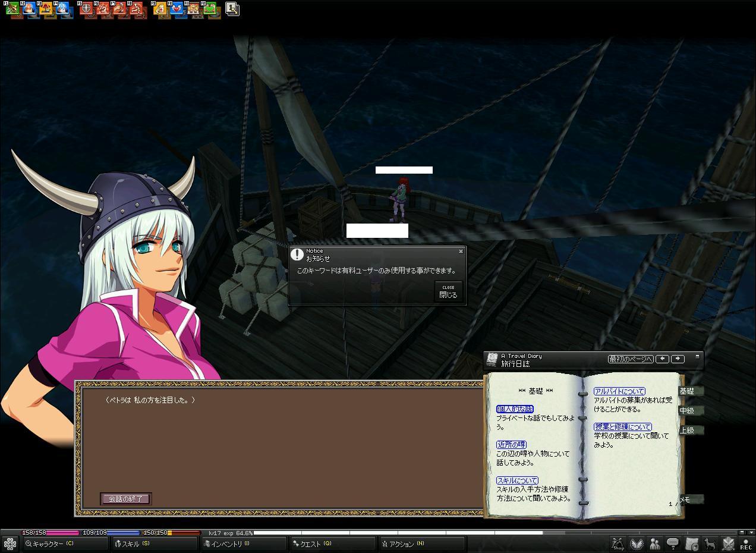
Task: Click the MP bar 109/109
Action: 111,533
